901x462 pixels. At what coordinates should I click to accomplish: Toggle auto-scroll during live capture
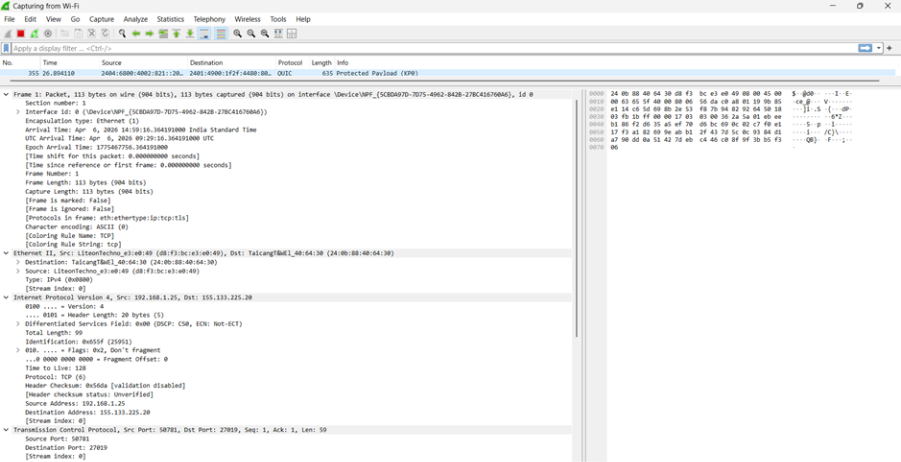point(204,33)
